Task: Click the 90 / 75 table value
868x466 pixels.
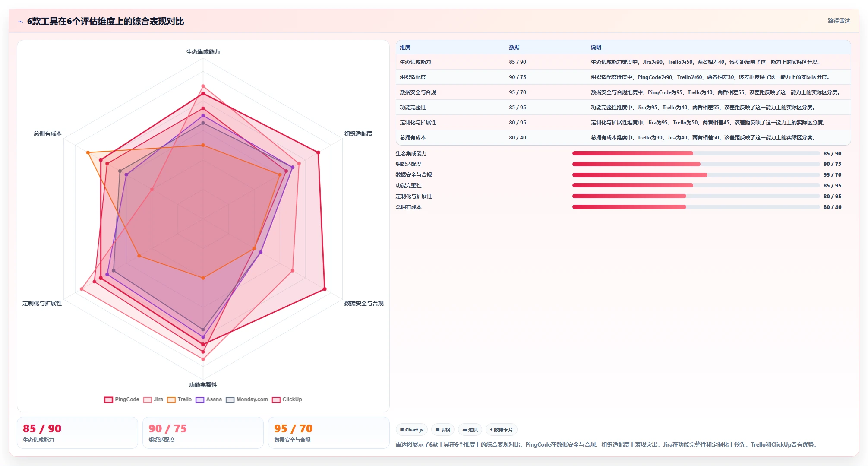Action: tap(518, 77)
